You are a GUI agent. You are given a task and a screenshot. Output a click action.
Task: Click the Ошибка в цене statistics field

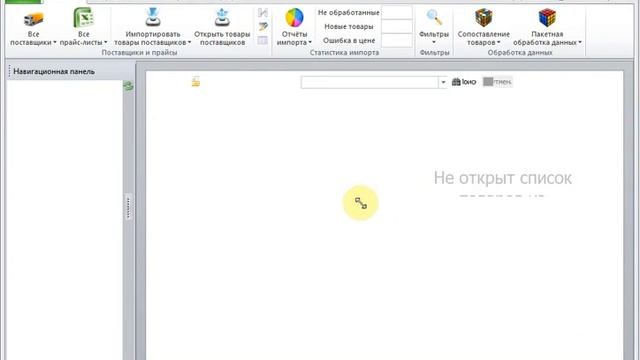(x=397, y=40)
